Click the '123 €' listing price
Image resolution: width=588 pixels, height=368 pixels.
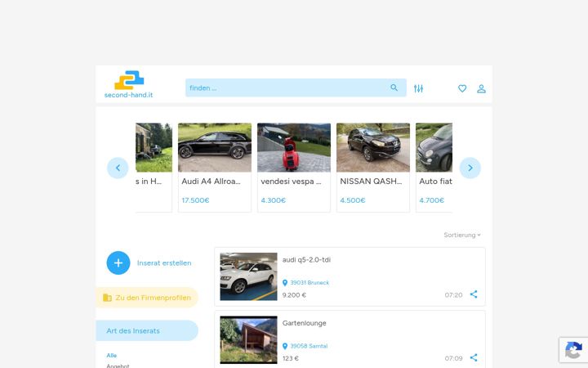291,359
